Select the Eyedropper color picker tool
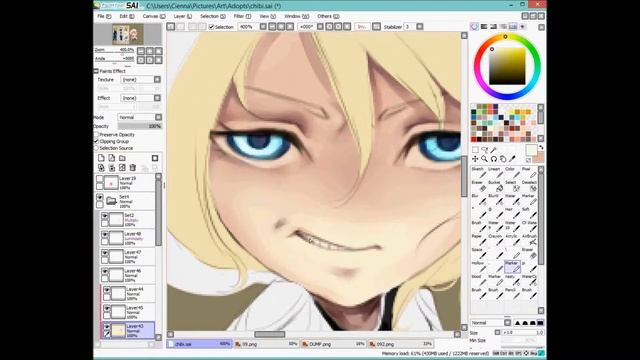This screenshot has height=360, width=640. [513, 159]
